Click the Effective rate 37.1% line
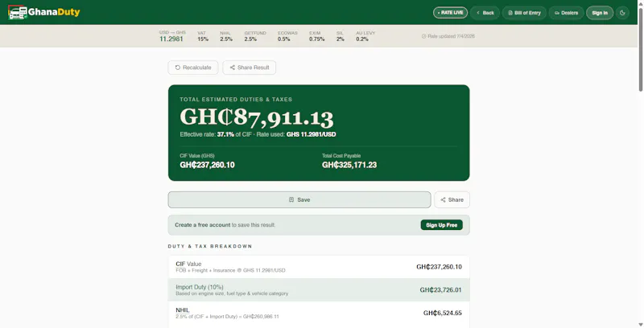Screen dimensions: 644x328 coord(258,134)
